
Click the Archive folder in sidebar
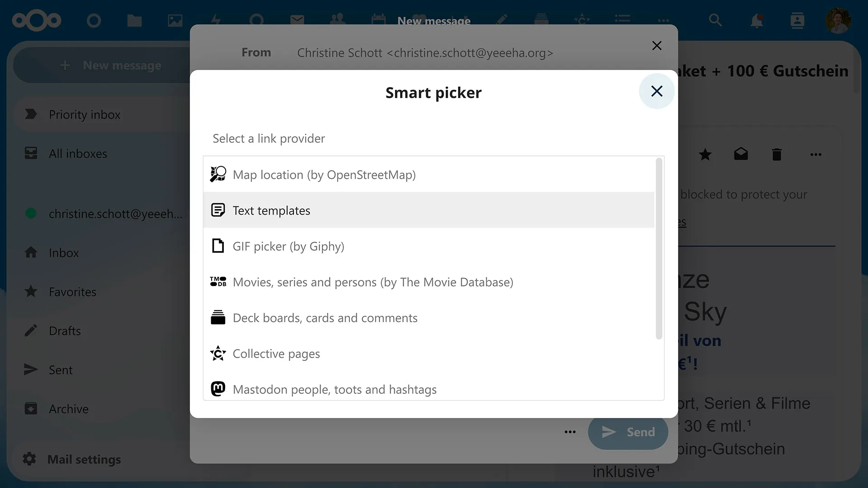(x=69, y=408)
